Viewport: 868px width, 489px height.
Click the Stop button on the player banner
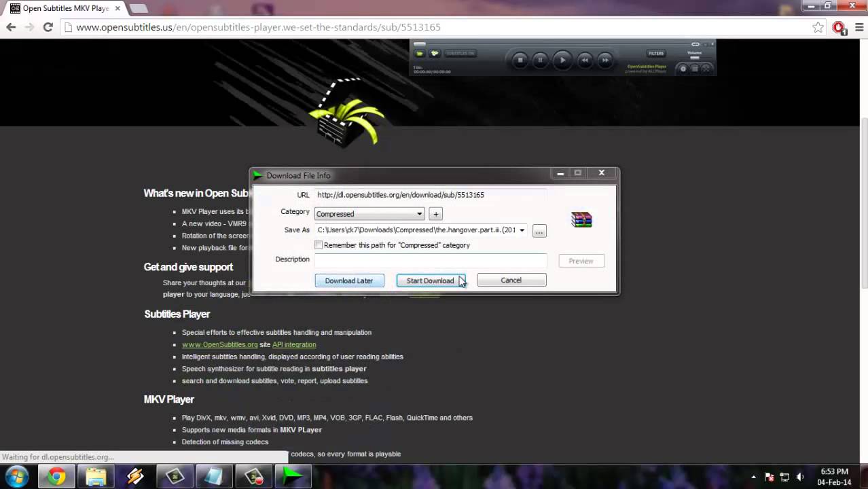520,60
